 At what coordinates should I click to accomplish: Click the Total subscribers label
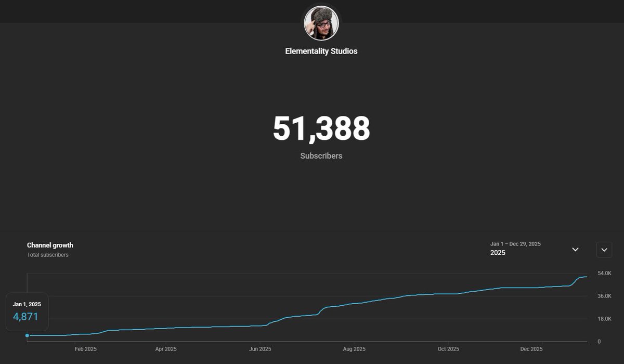coord(47,255)
